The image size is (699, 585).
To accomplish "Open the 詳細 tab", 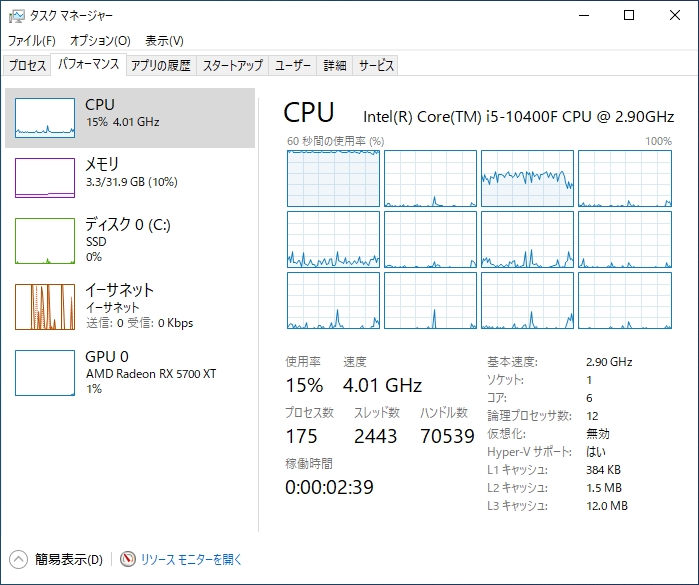I will click(x=335, y=66).
